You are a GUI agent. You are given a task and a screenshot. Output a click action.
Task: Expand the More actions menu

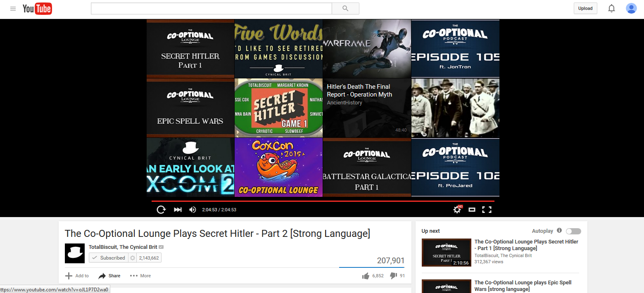pos(140,276)
